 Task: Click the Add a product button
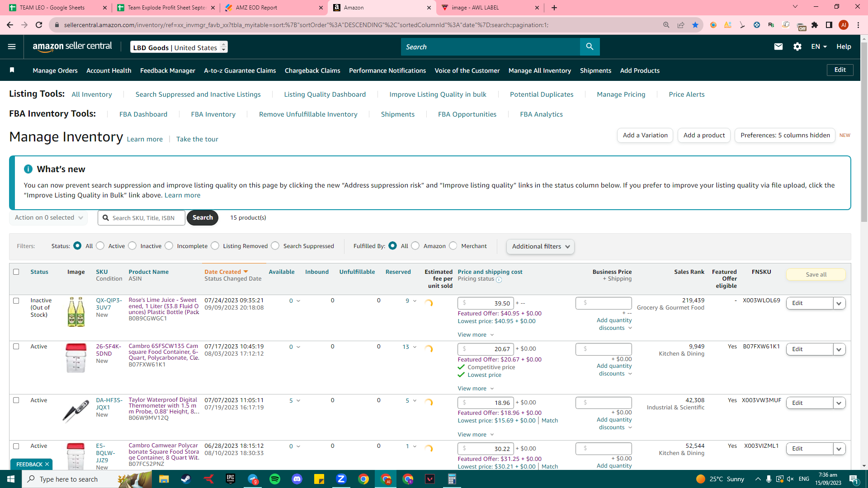click(x=704, y=135)
